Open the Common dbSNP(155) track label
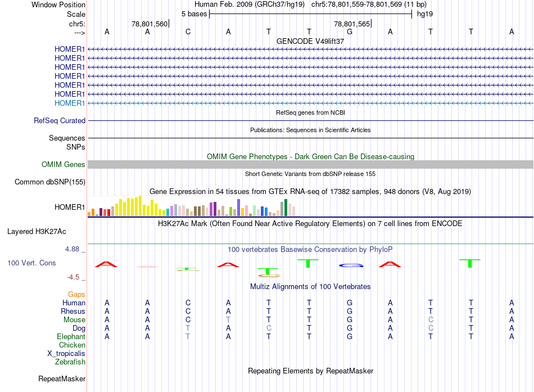The image size is (534, 392). 50,182
